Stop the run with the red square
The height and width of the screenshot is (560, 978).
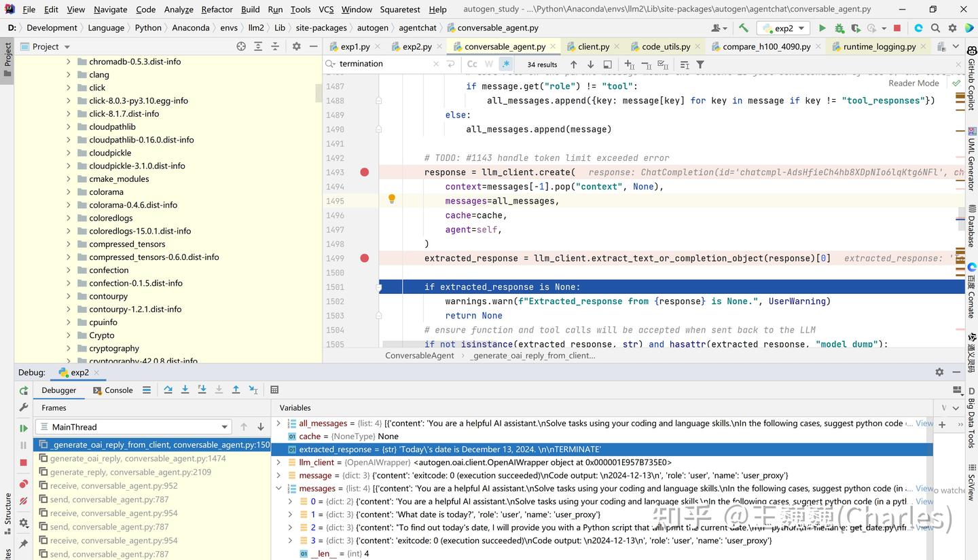[897, 28]
